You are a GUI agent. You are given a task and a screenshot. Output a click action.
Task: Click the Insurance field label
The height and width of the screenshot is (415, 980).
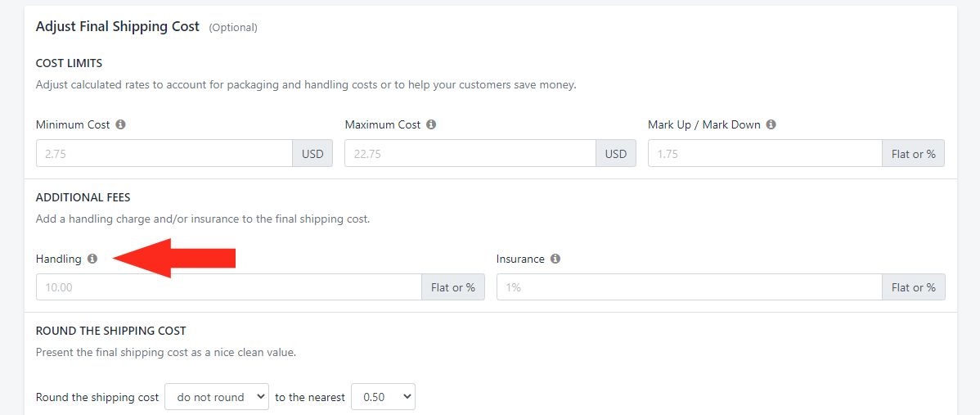point(520,259)
